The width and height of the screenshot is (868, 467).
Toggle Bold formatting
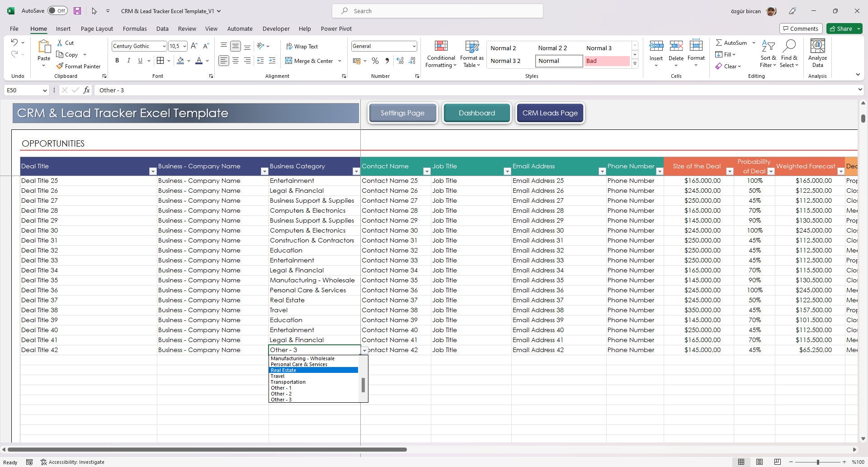[117, 61]
